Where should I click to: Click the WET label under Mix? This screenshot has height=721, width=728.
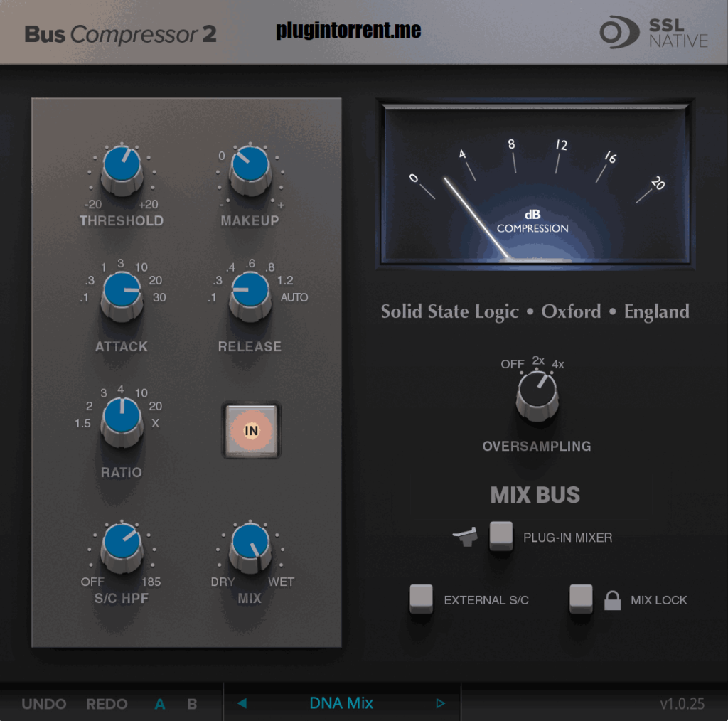tap(281, 582)
